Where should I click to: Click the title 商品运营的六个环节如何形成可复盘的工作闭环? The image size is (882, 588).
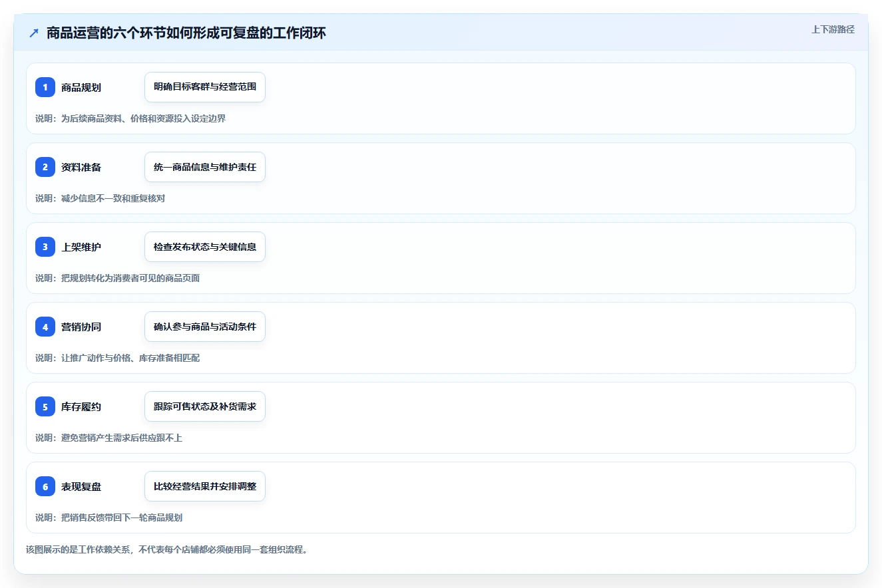point(186,33)
